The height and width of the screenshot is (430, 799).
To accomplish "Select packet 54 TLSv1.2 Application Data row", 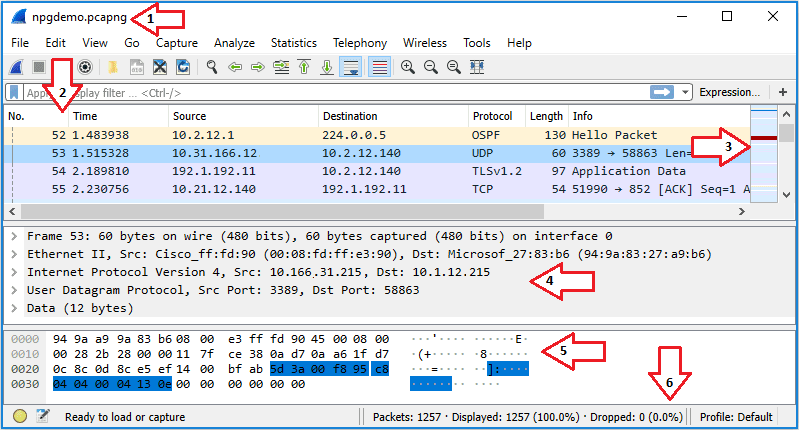I will (x=377, y=171).
